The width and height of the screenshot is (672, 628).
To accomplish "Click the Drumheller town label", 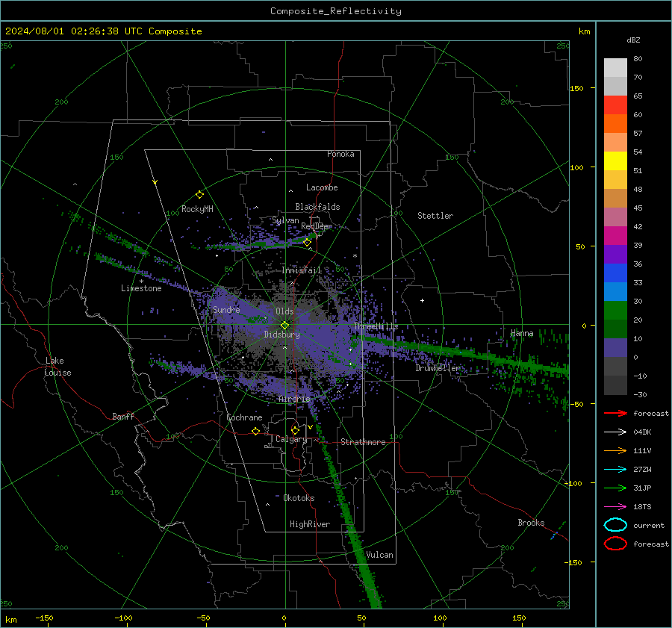I will click(x=438, y=368).
